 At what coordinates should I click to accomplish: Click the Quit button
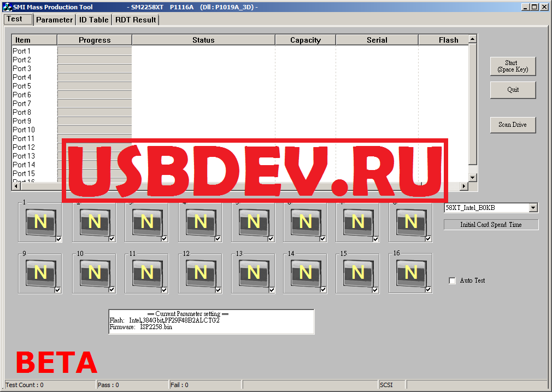(513, 90)
